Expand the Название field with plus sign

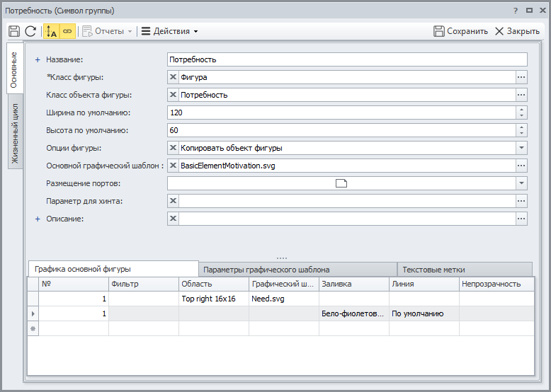pyautogui.click(x=38, y=60)
